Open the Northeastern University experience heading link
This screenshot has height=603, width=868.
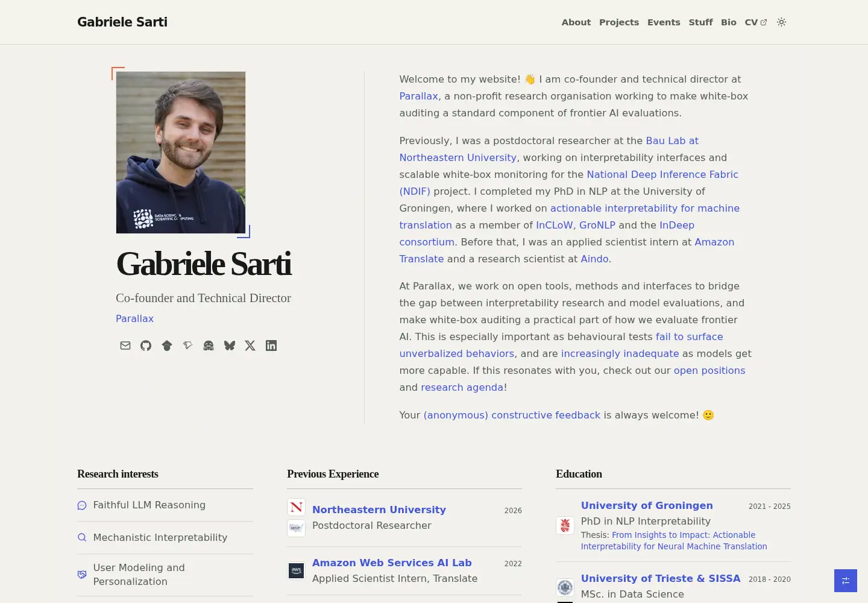click(379, 510)
